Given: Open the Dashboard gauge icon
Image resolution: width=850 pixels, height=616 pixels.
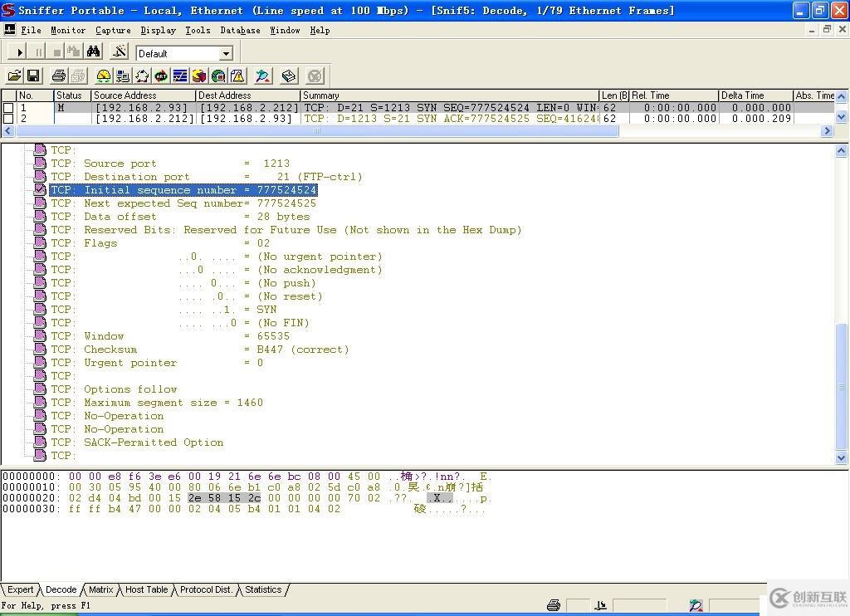Looking at the screenshot, I should pyautogui.click(x=104, y=76).
